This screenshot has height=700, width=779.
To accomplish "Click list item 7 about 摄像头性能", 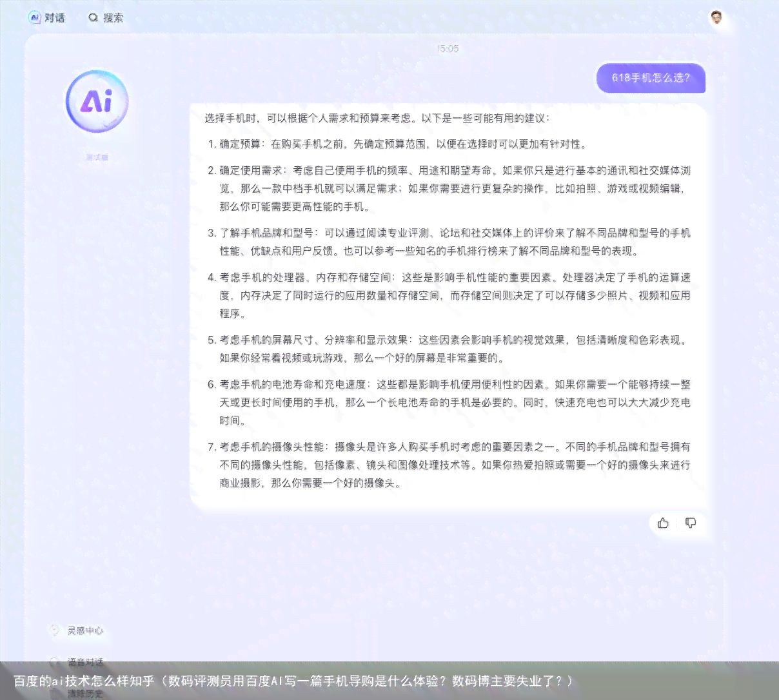I will point(449,465).
